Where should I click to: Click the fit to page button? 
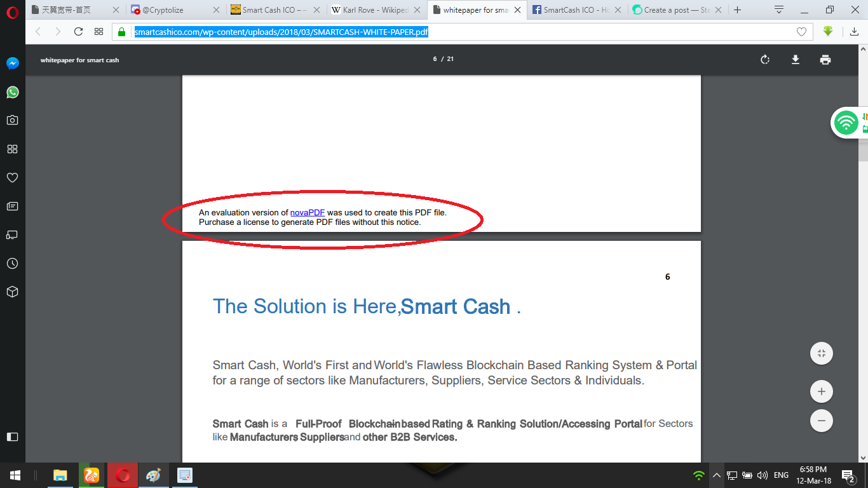coord(822,353)
